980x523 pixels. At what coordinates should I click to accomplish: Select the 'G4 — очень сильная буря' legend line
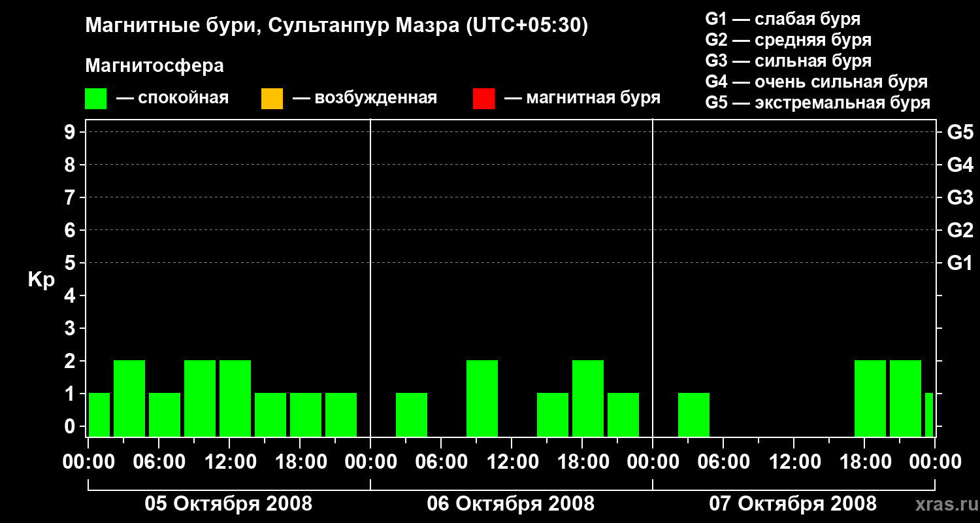[x=817, y=82]
